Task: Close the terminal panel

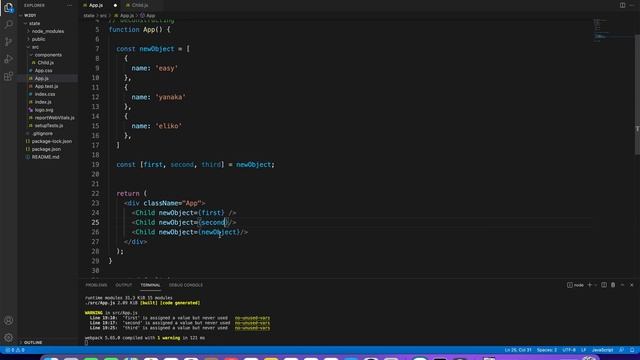Action: point(631,285)
